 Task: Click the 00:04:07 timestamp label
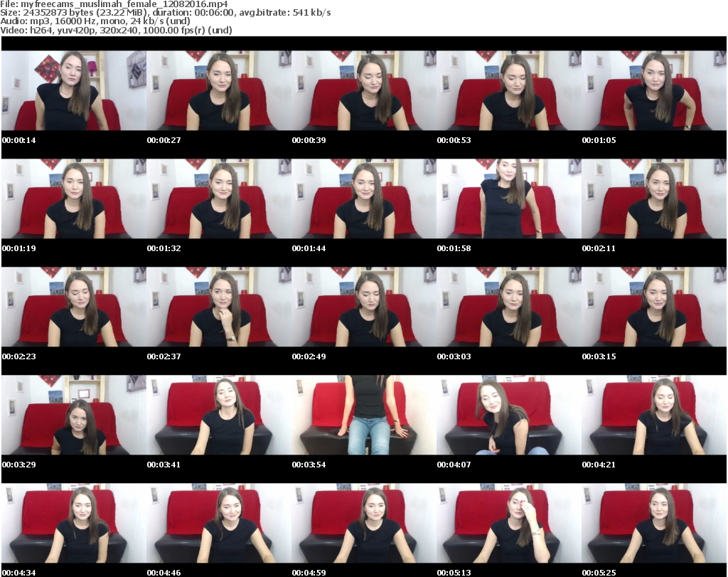(454, 465)
